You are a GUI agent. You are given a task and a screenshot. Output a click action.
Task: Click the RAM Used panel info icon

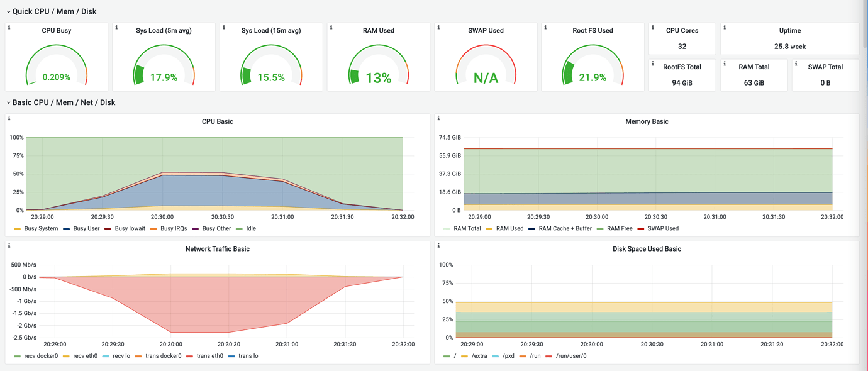330,27
